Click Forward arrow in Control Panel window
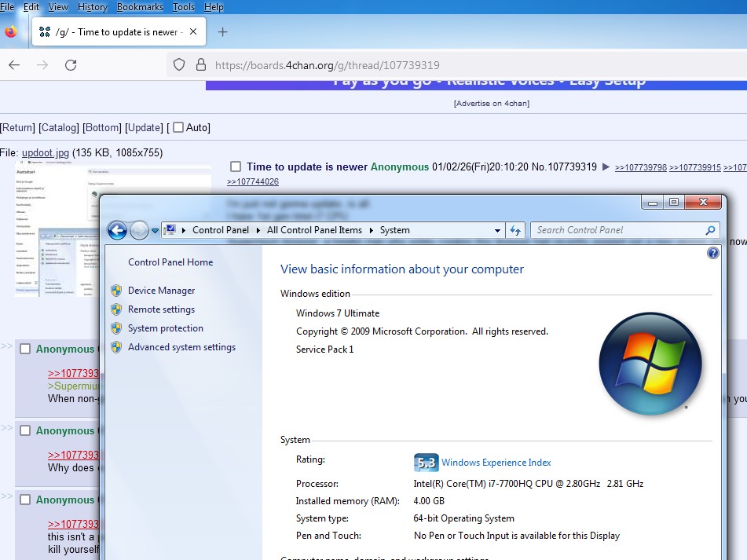The height and width of the screenshot is (560, 747). (138, 230)
